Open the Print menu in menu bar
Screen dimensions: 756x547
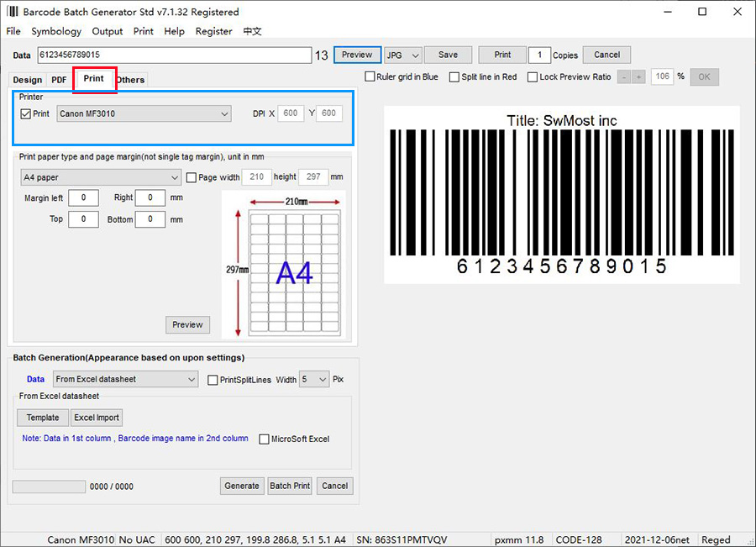(x=143, y=31)
